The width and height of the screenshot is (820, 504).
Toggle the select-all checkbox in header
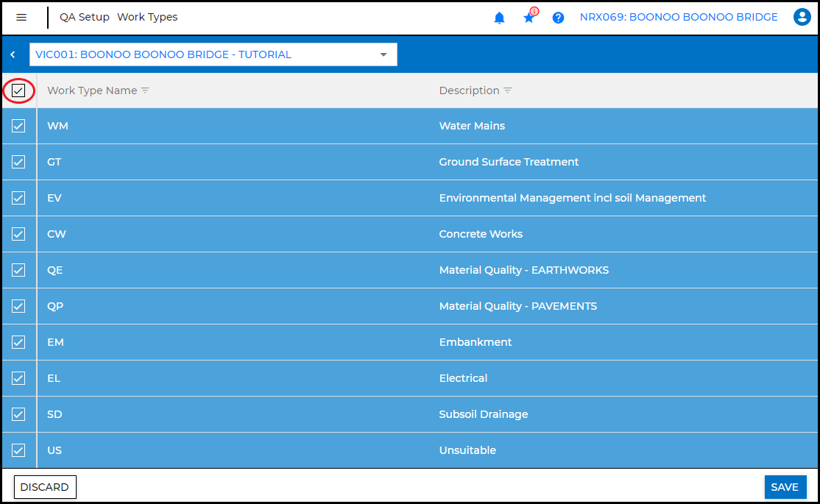click(x=18, y=90)
